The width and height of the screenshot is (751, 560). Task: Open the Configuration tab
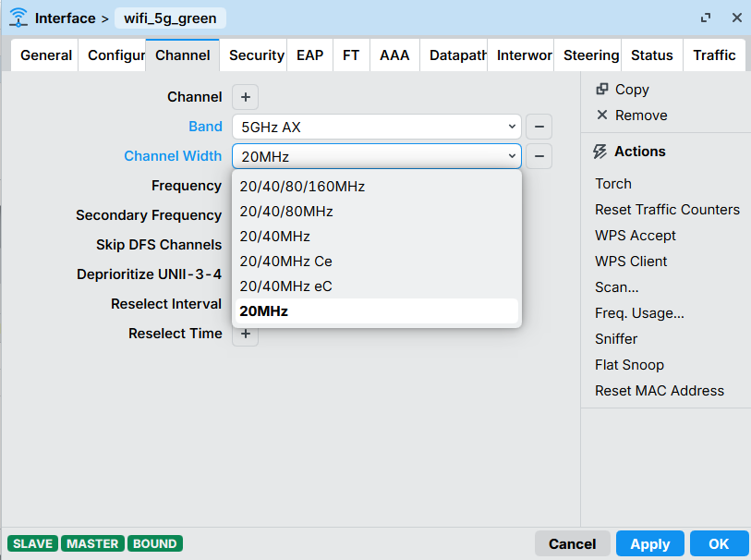112,55
